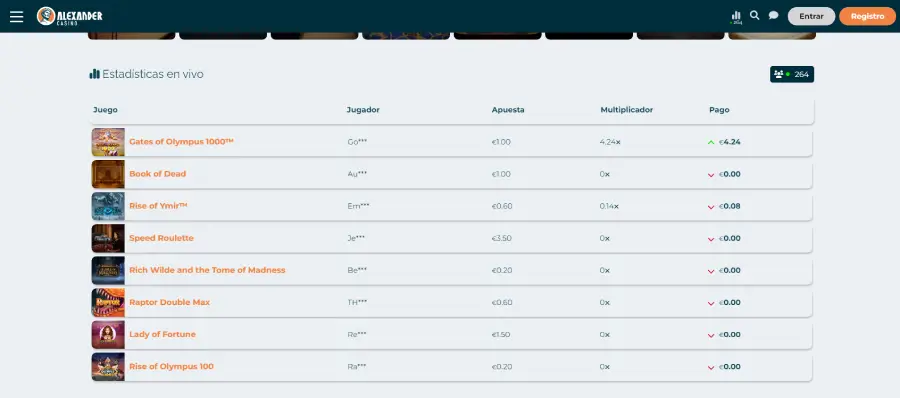Screen dimensions: 900x398
Task: Click player Em*** cell
Action: click(x=358, y=206)
